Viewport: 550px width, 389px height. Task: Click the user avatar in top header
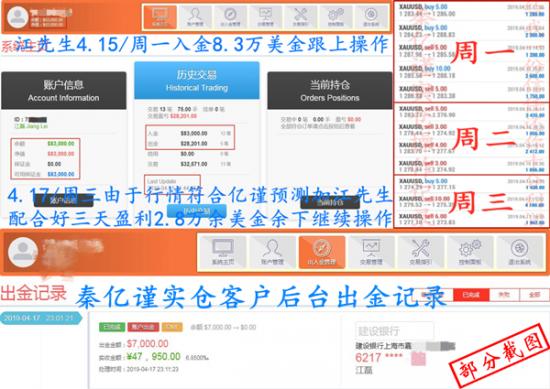coord(18,17)
